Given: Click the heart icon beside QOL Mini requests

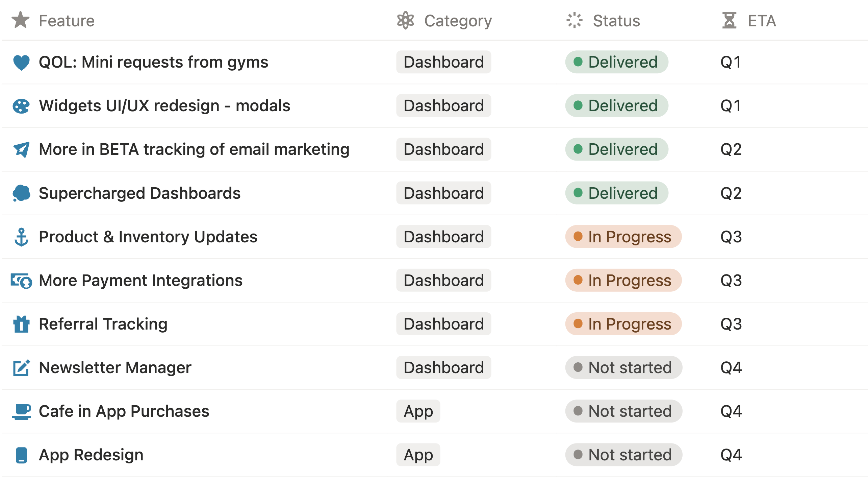Looking at the screenshot, I should tap(21, 63).
